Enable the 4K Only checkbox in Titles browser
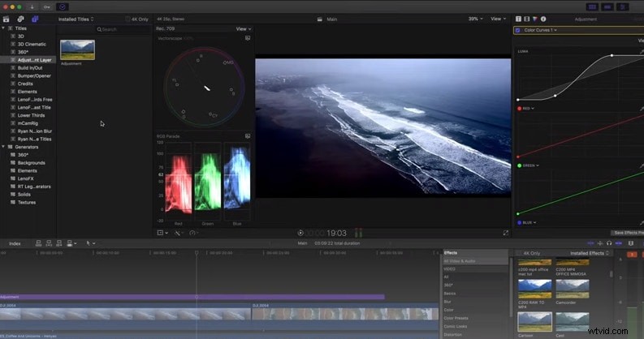 point(128,19)
